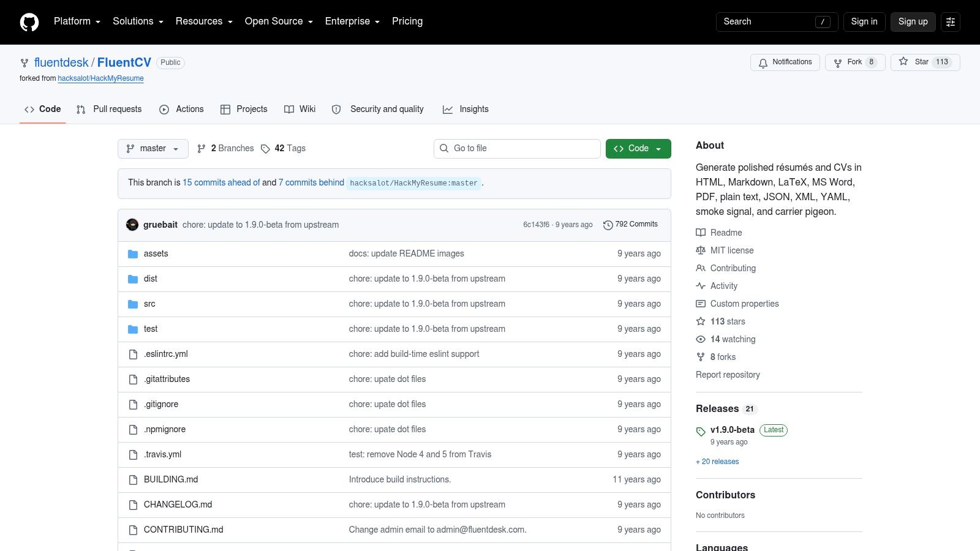Screen dimensions: 980x551
Task: Click the Contributing people icon
Action: [x=701, y=268]
